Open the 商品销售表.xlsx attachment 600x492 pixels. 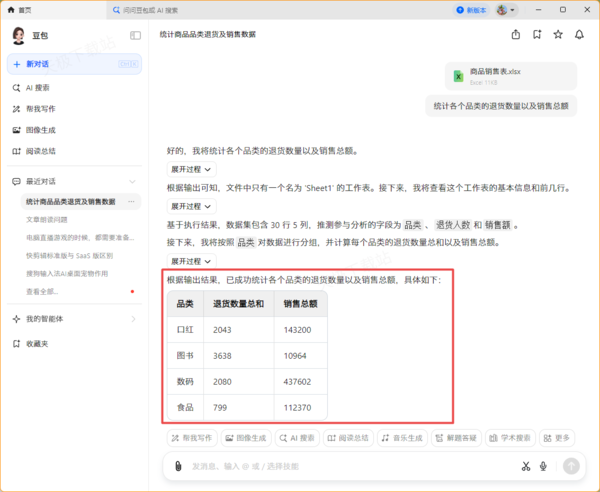tap(511, 76)
